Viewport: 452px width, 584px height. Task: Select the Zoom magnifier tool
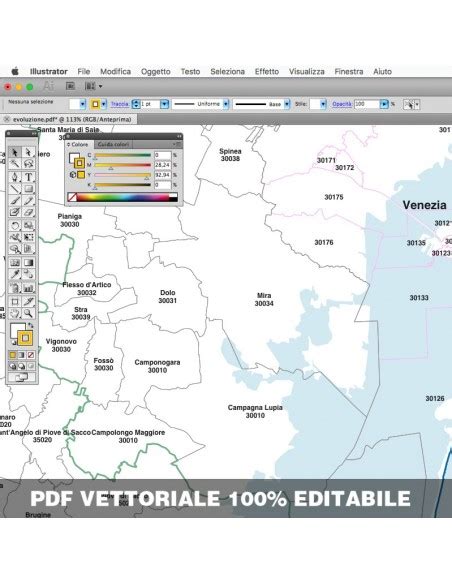click(28, 313)
